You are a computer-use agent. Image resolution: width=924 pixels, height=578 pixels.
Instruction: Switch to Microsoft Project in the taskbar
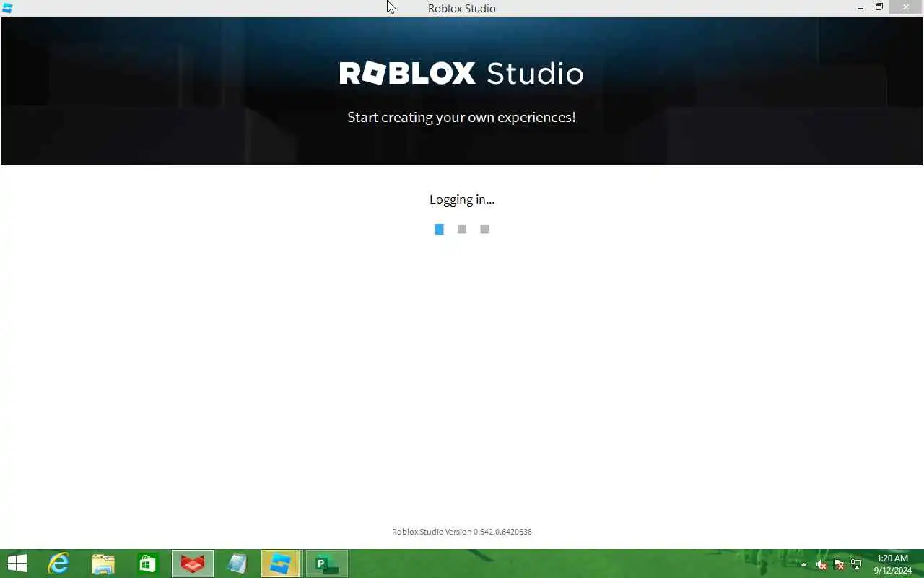tap(327, 564)
